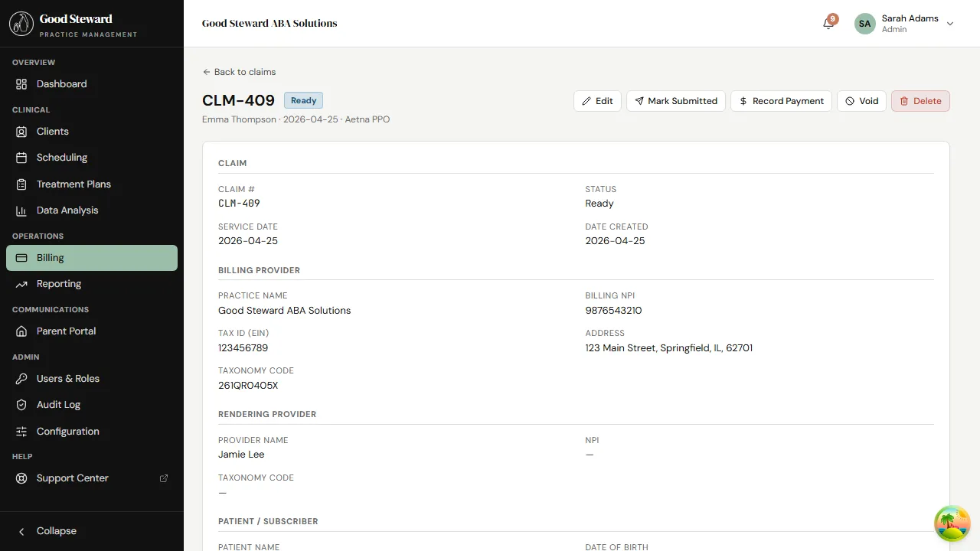Click the Void circle-slash icon
Screen dimensions: 980x551
point(850,101)
